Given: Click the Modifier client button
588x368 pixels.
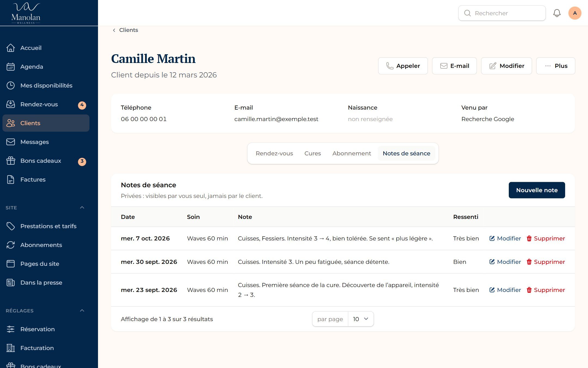Looking at the screenshot, I should [x=506, y=66].
